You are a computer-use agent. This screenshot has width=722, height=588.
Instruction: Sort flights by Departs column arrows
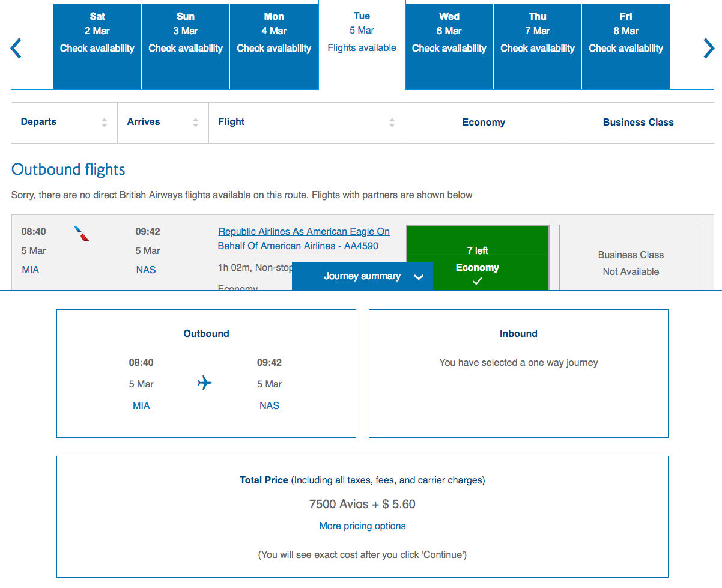105,123
